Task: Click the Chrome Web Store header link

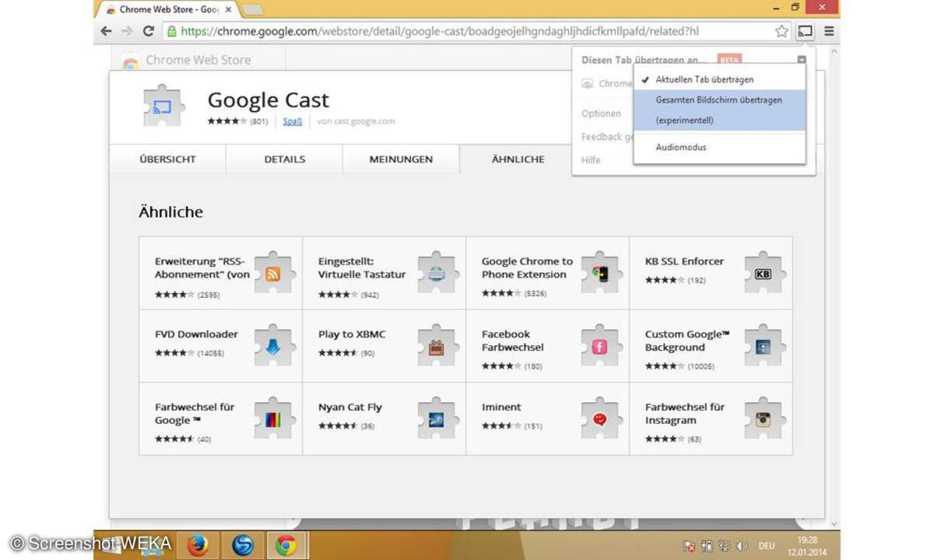Action: 198,60
